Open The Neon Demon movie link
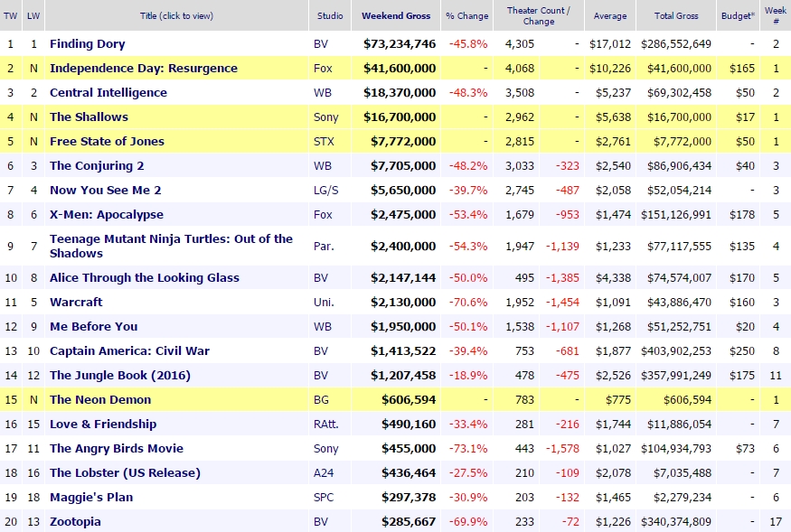Image resolution: width=791 pixels, height=532 pixels. pos(99,400)
